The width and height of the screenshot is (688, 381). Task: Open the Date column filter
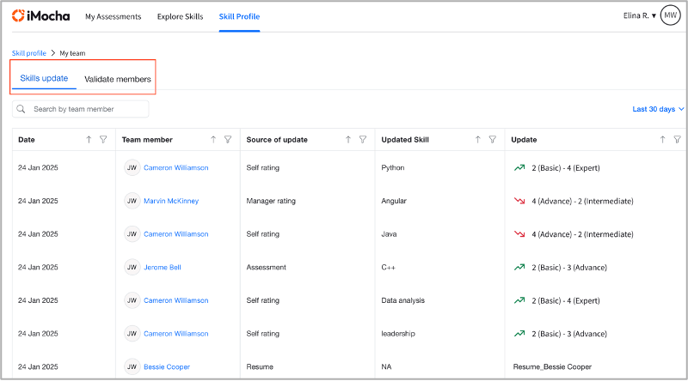[103, 140]
